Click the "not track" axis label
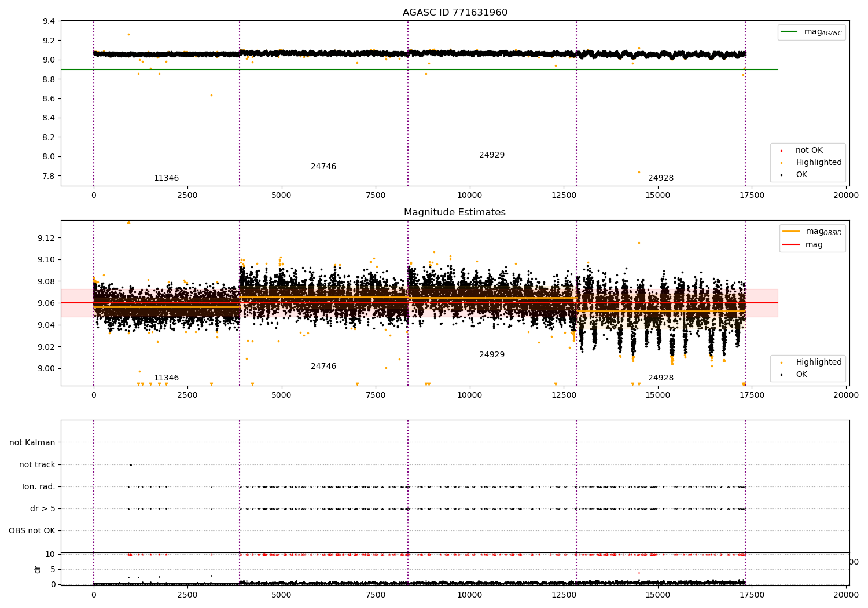 tap(37, 465)
